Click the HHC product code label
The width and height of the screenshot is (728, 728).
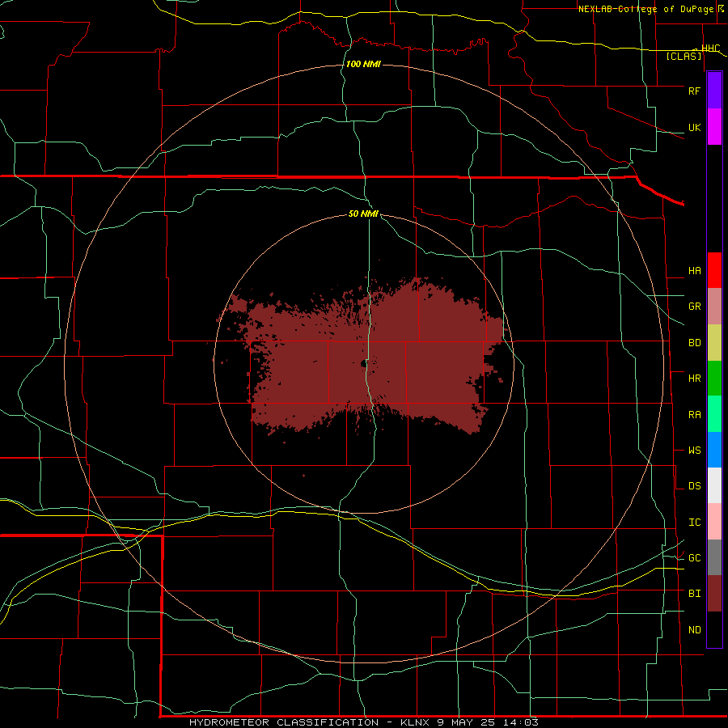tap(710, 49)
